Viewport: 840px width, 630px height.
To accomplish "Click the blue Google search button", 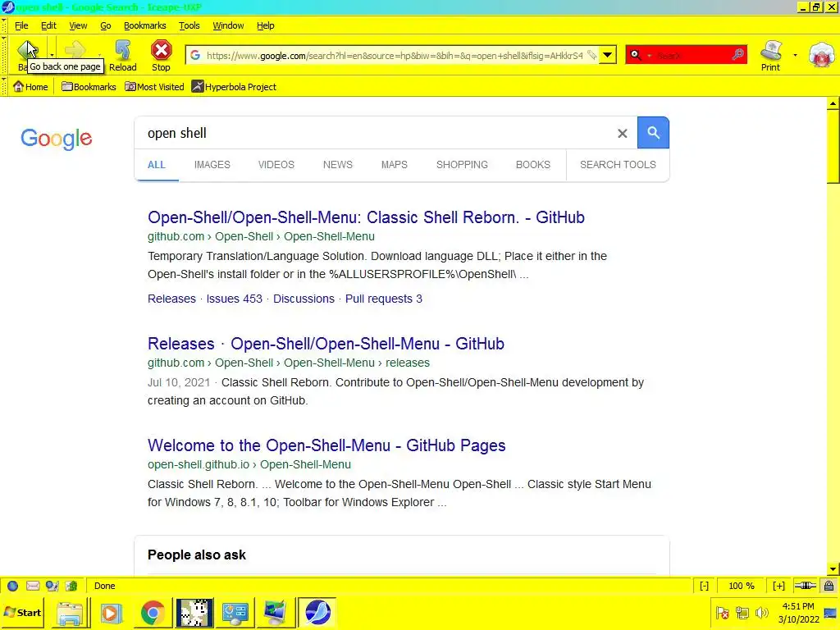I will tap(653, 132).
